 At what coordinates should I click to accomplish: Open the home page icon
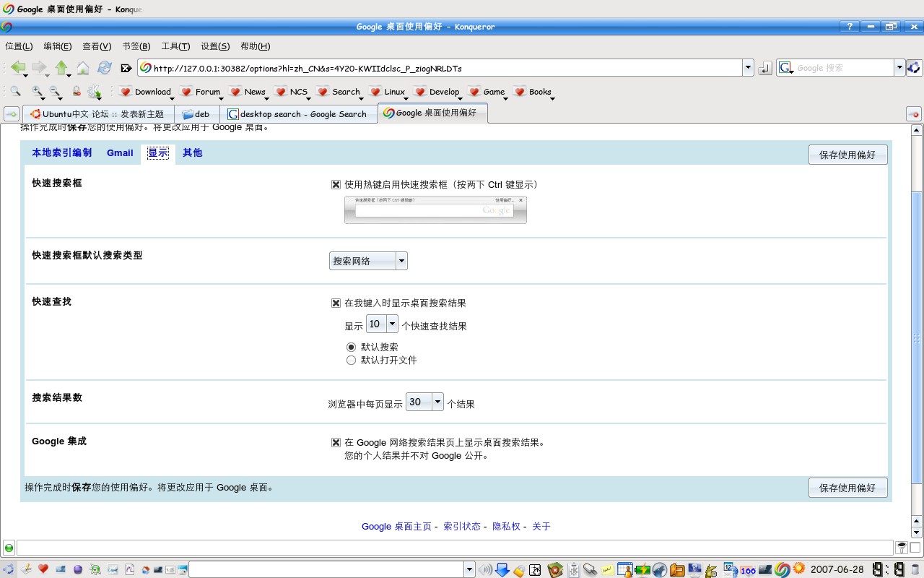pyautogui.click(x=83, y=68)
